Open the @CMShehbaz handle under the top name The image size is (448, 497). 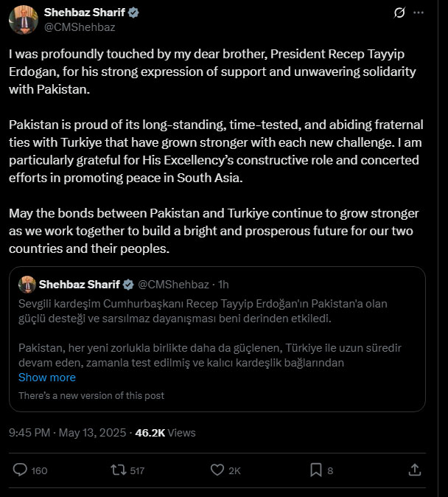point(80,27)
